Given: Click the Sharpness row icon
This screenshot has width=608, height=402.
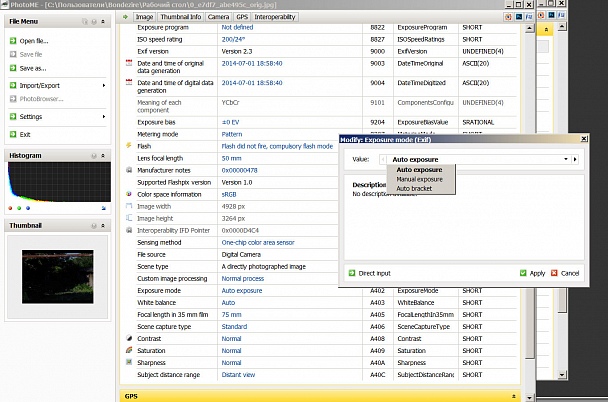Looking at the screenshot, I should [x=129, y=362].
